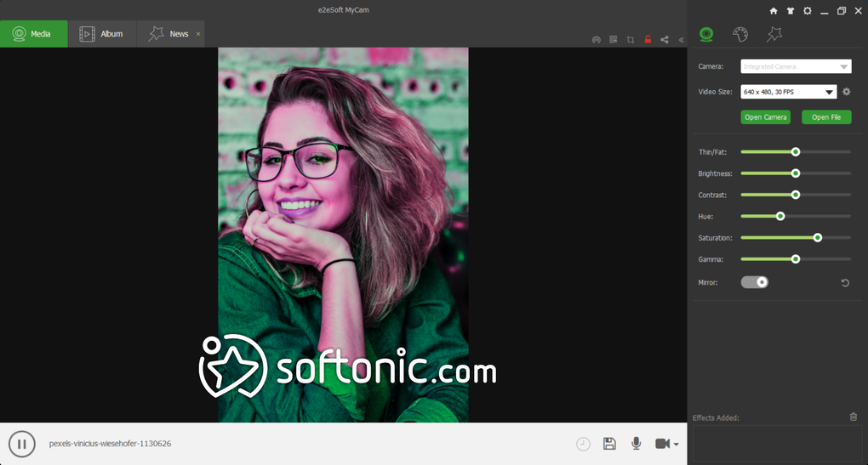The width and height of the screenshot is (868, 465).
Task: Click the Gamma slider handle
Action: tap(796, 258)
